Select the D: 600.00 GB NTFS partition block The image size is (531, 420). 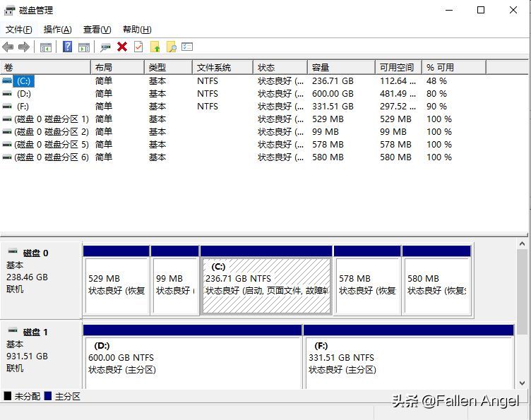tap(192, 357)
